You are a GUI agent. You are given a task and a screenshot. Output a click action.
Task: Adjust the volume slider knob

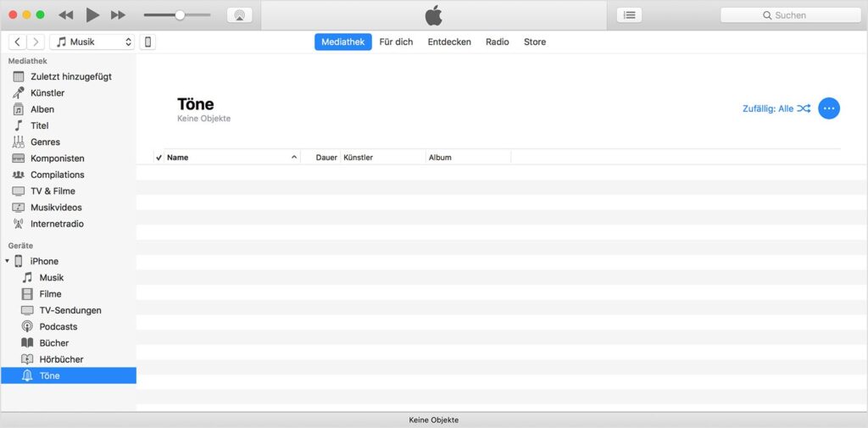[x=180, y=15]
